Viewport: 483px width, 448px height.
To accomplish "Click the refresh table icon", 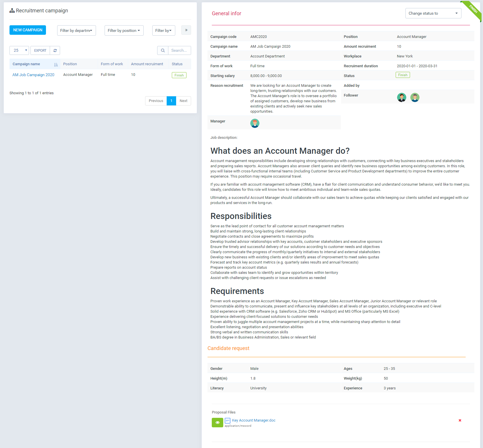I will [55, 51].
